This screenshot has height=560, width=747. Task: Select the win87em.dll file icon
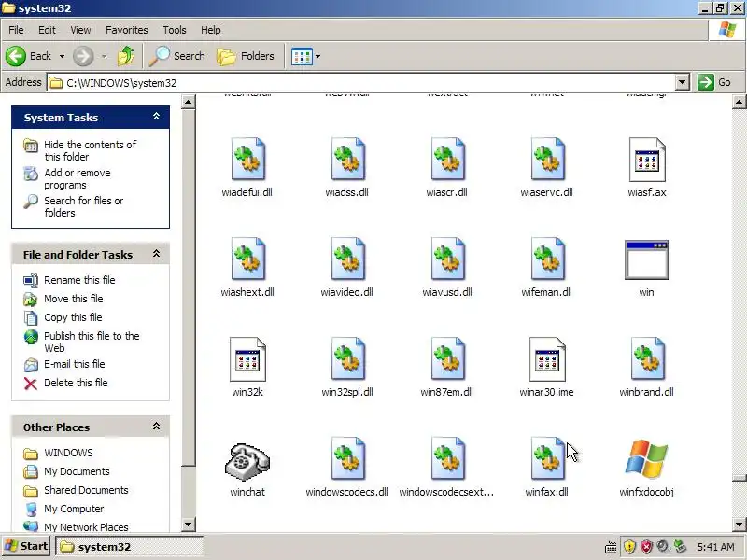[x=447, y=358]
